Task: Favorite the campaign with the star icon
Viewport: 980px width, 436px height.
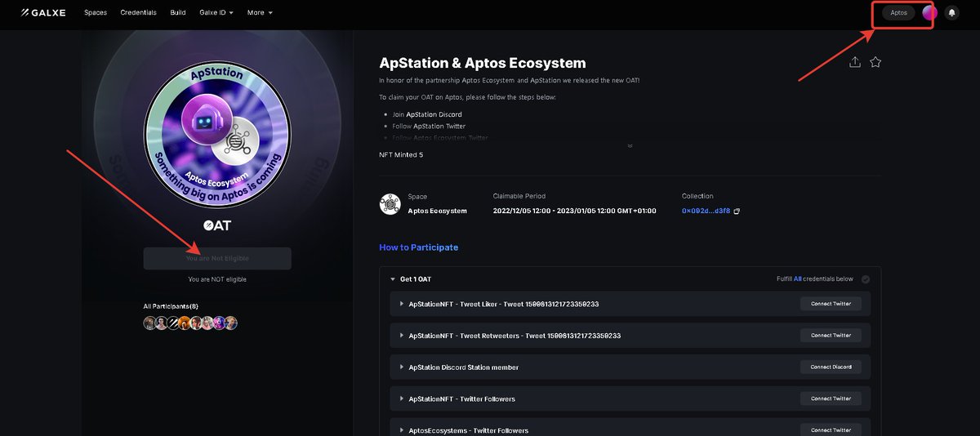Action: tap(875, 62)
